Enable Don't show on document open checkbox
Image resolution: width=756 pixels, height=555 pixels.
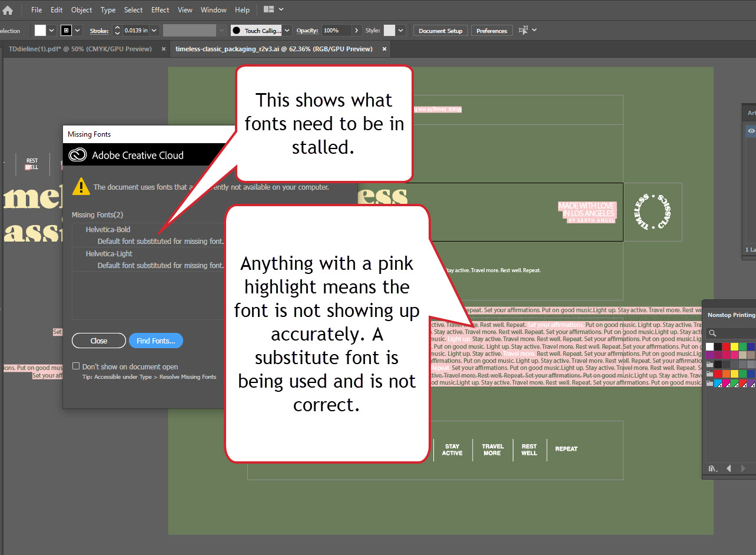click(x=76, y=366)
